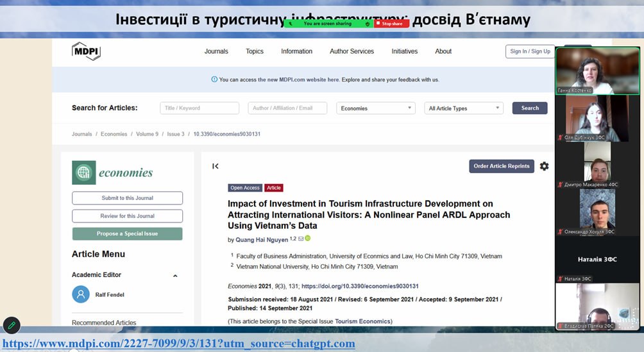Open the Journals menu
Viewport: 644px width, 352px height.
pos(216,51)
